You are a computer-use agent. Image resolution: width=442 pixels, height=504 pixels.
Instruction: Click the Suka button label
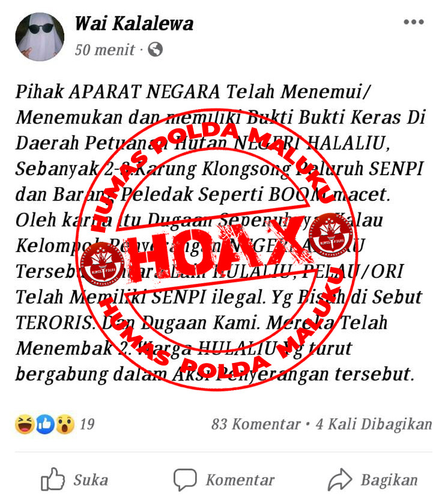[x=91, y=480]
